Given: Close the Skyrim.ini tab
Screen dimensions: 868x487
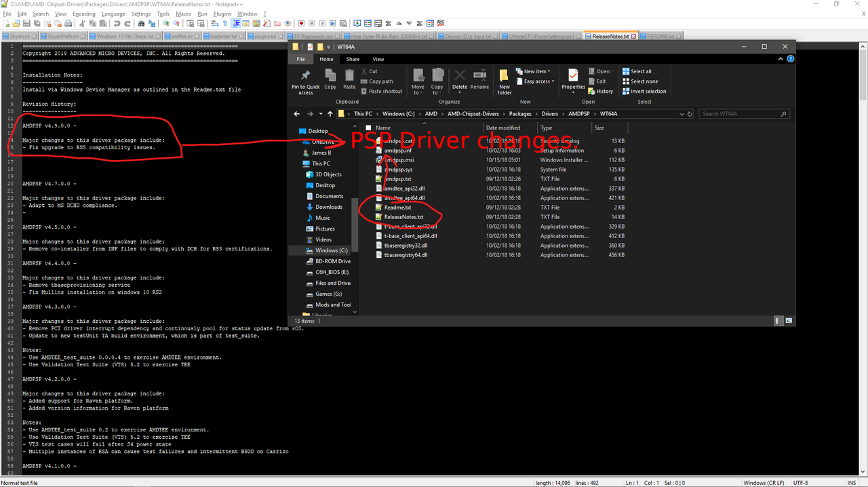Looking at the screenshot, I should 35,36.
